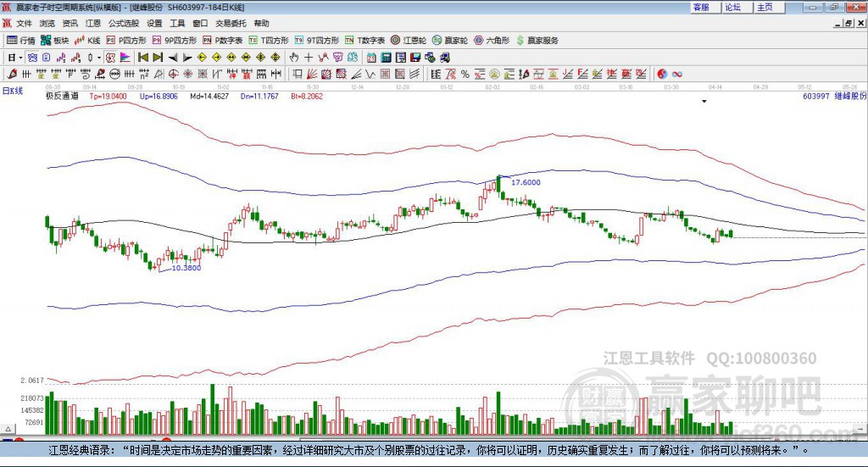Open the calculator tool icon
The image size is (868, 467).
(x=386, y=58)
